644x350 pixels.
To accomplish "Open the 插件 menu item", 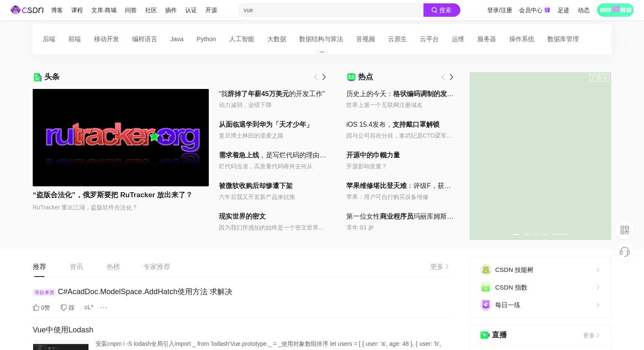I will coord(171,10).
